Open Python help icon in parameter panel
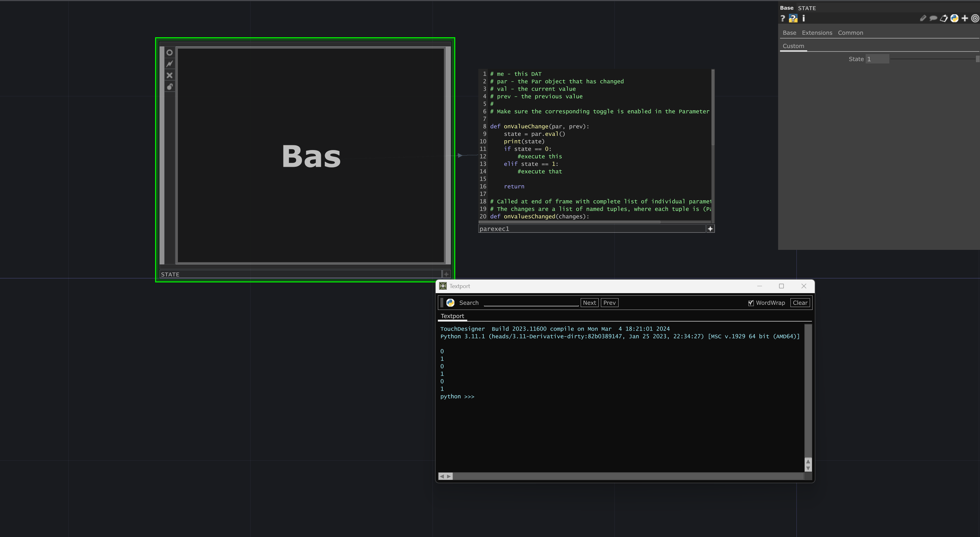This screenshot has height=537, width=980. click(793, 18)
